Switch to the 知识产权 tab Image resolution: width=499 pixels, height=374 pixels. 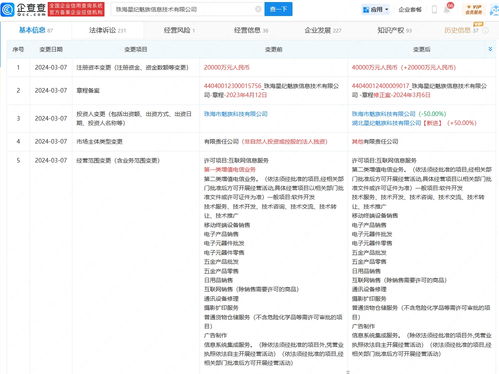click(x=394, y=30)
